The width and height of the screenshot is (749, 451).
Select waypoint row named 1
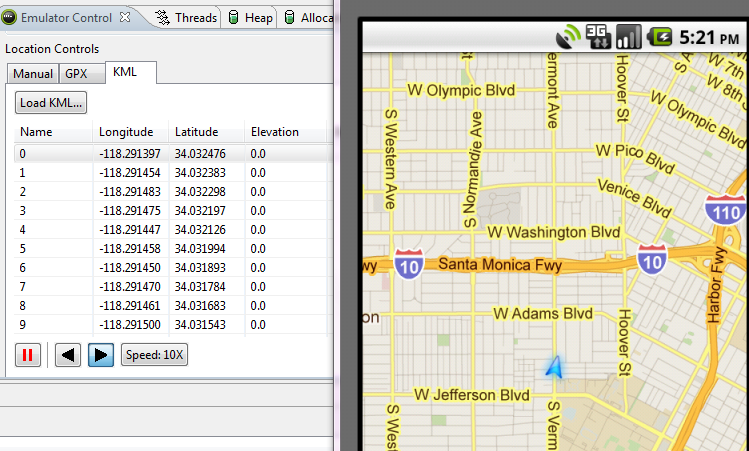[171, 172]
